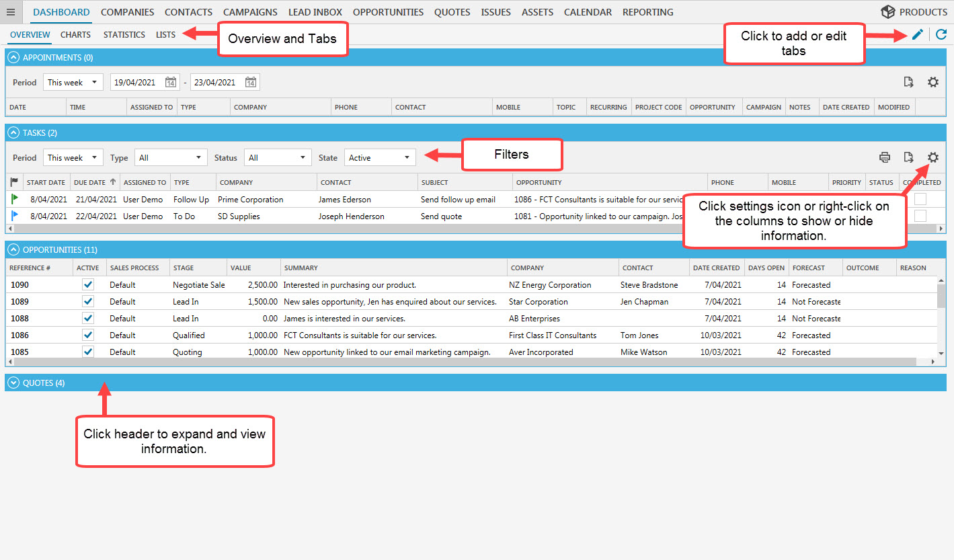Open the hamburger menu icon
The width and height of the screenshot is (954, 560).
pos(11,11)
